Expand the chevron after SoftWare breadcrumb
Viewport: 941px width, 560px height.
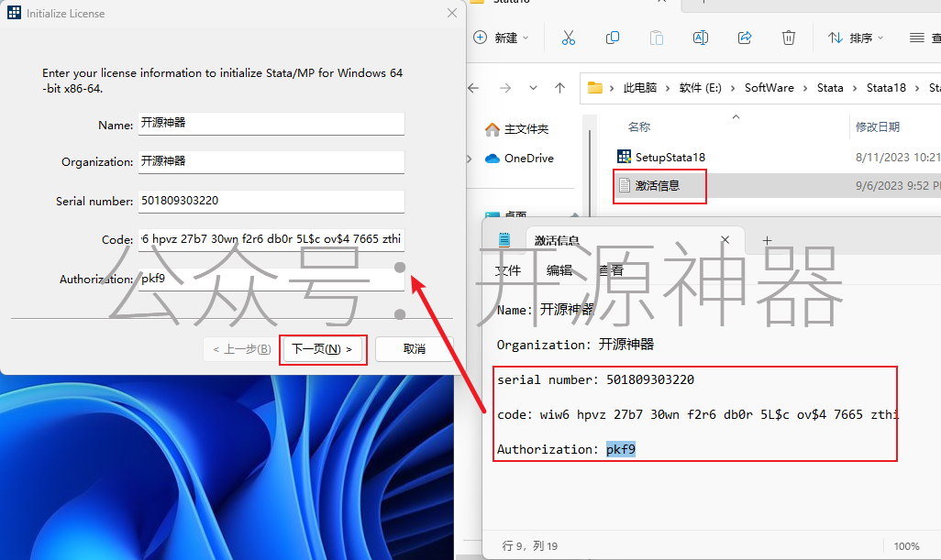[805, 88]
